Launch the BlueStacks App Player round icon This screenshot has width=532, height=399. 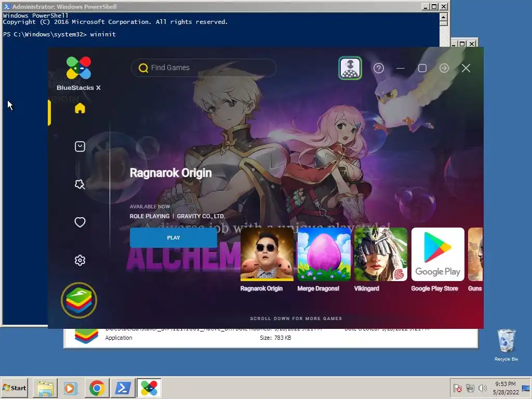pos(79,300)
